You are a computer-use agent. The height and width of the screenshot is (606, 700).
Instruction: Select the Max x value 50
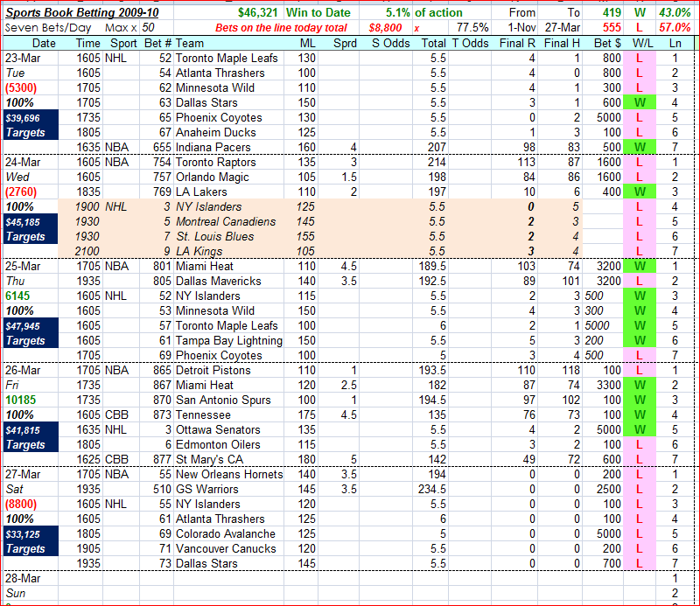[x=148, y=28]
